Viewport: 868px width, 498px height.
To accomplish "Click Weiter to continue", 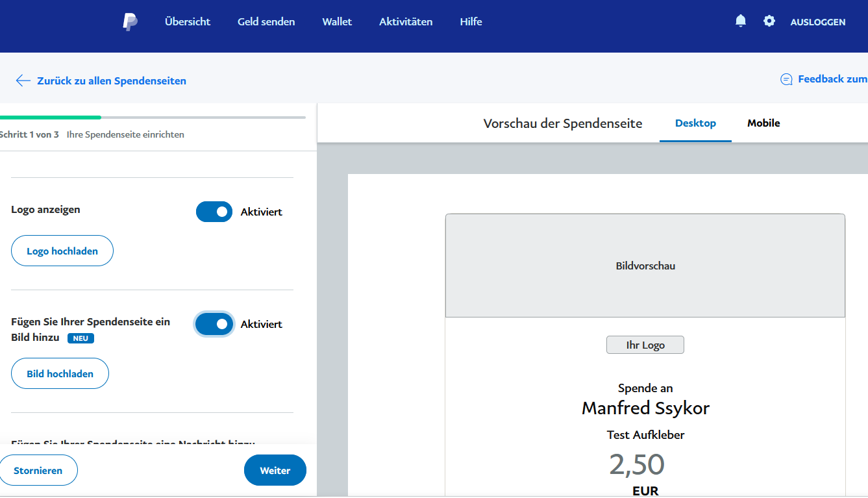I will (x=275, y=471).
